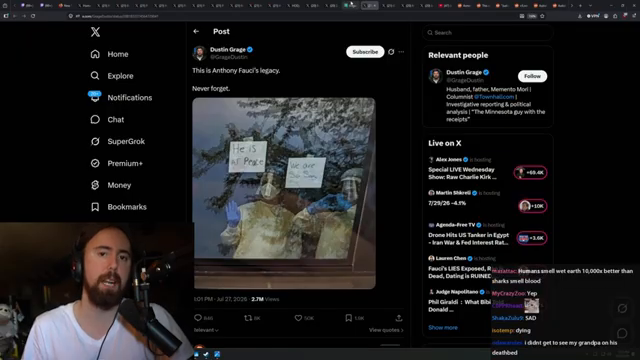Click the SuperGrok icon
This screenshot has width=640, height=360.
(x=95, y=141)
